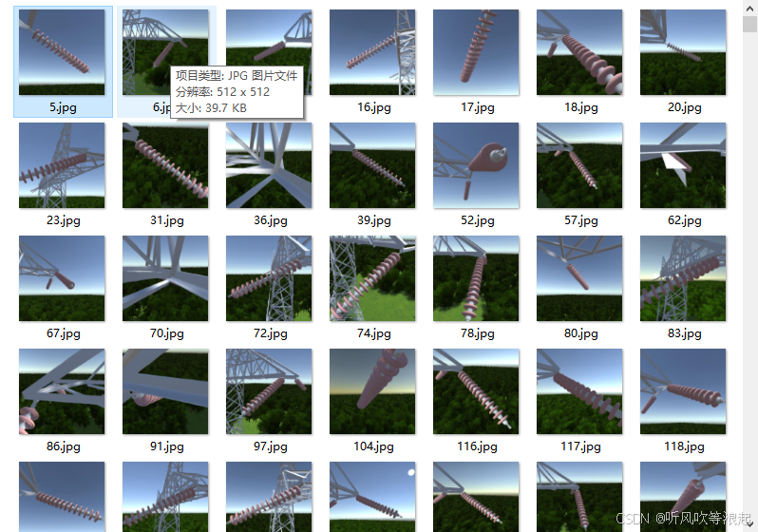Screen dimensions: 758x532
Task: Click the 104.jpg file name
Action: pos(373,446)
